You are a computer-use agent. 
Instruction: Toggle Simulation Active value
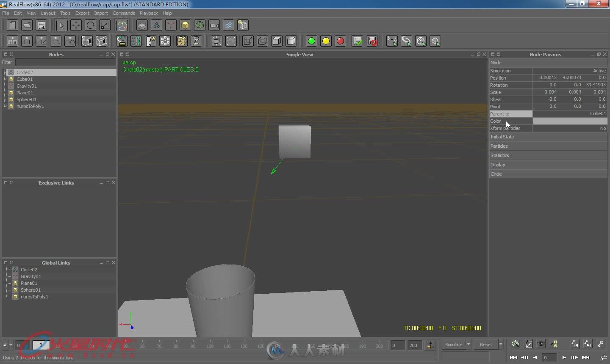(x=570, y=71)
